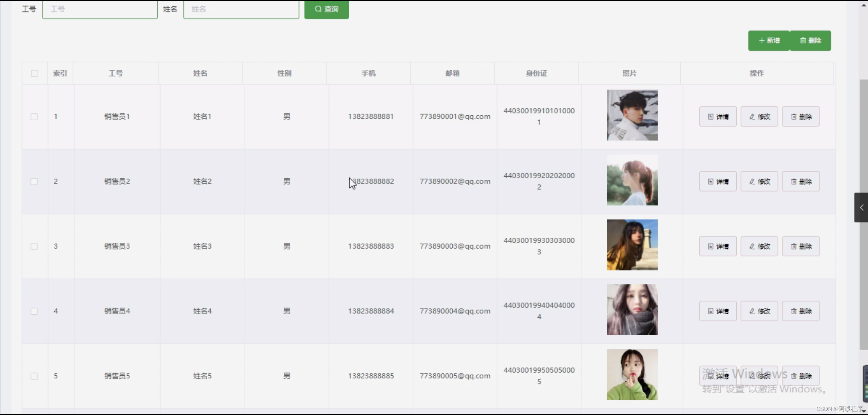
Task: Click the photo thumbnail of 姓名3
Action: coord(632,245)
